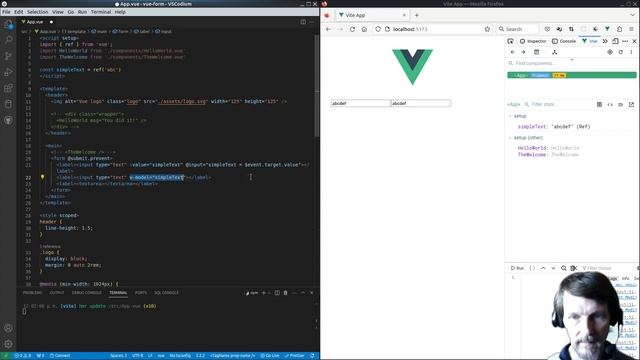Viewport: 640px width, 360px height.
Task: Go to Firefox home page
Action: pos(364,29)
